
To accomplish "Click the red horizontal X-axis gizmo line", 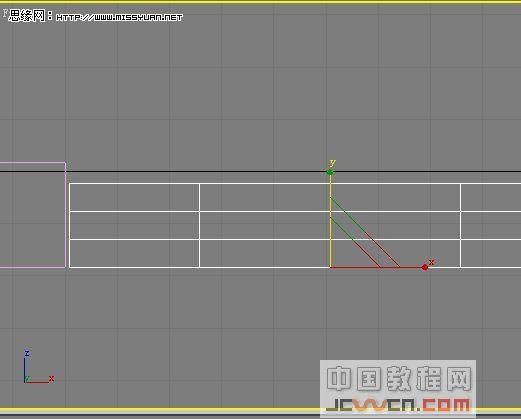I will [x=377, y=267].
